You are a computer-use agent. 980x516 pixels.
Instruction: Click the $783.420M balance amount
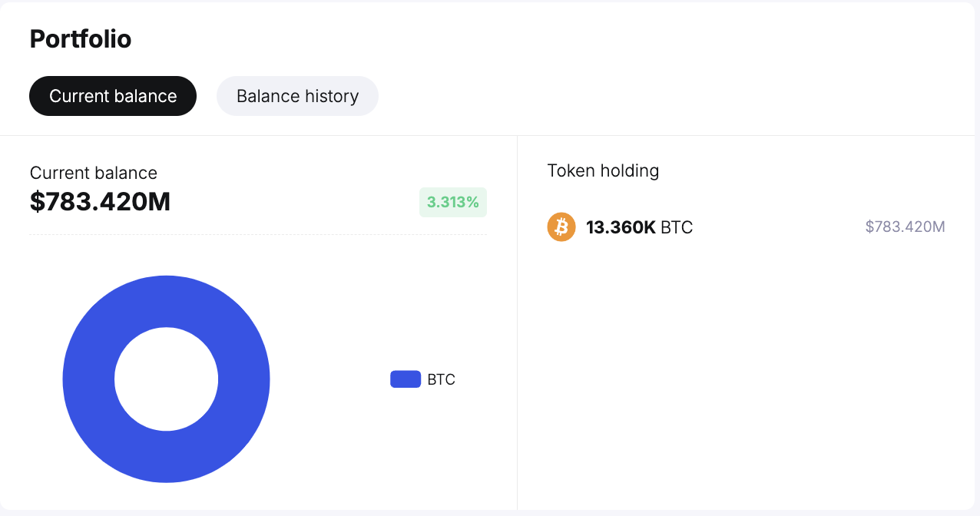100,202
